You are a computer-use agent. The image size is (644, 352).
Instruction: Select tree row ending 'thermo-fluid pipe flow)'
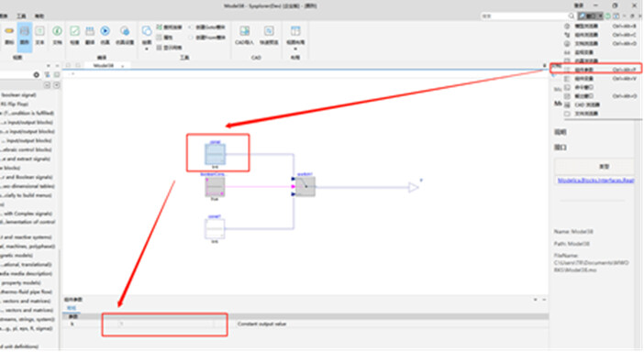click(27, 291)
